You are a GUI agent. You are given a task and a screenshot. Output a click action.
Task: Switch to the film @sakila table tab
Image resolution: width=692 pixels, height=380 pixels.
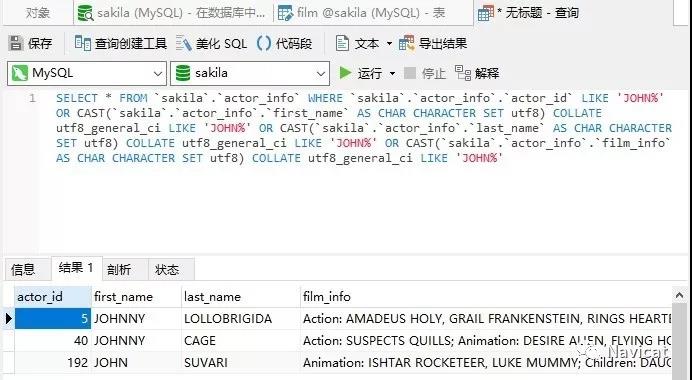click(x=362, y=13)
